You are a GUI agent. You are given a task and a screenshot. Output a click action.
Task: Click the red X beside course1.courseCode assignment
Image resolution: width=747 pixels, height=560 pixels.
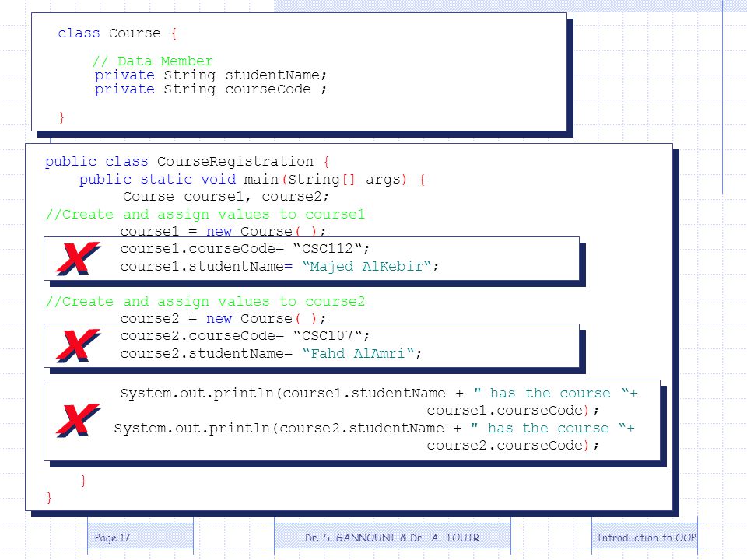79,258
